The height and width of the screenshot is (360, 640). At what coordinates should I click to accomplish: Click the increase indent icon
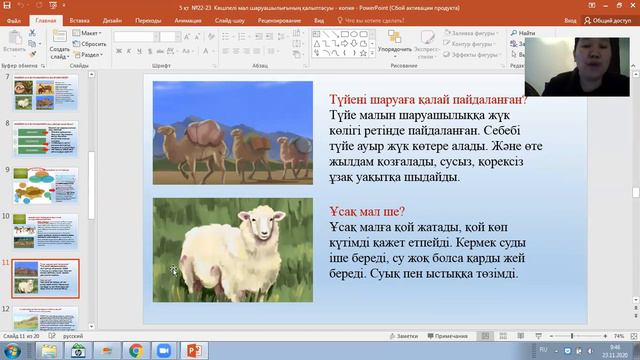pos(269,37)
